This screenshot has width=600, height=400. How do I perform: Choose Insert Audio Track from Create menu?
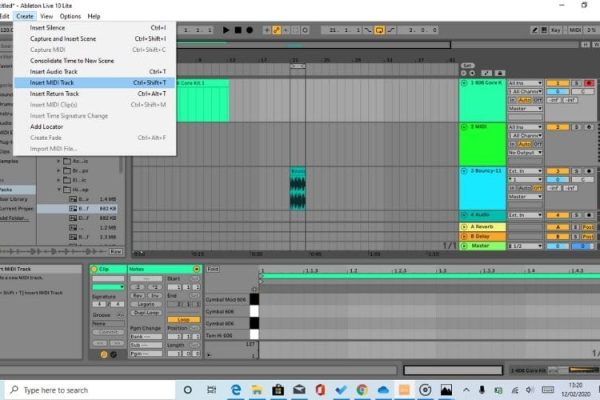pyautogui.click(x=95, y=72)
